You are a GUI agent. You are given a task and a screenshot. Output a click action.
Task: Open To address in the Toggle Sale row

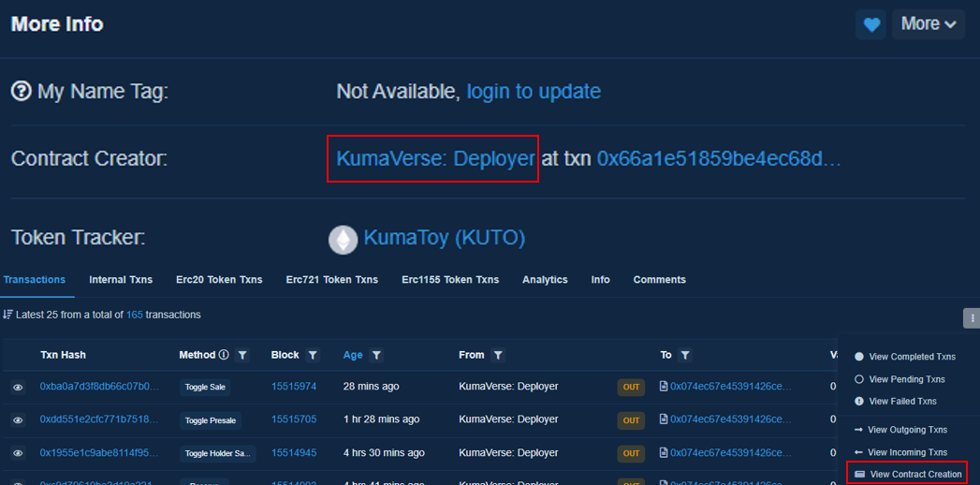[731, 387]
